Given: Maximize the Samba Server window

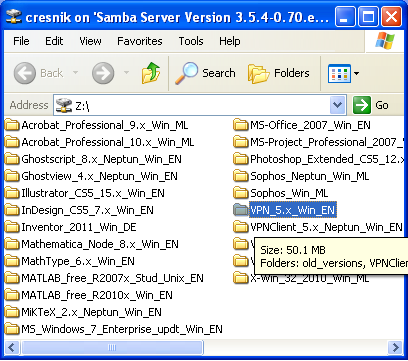Looking at the screenshot, I should [x=368, y=16].
